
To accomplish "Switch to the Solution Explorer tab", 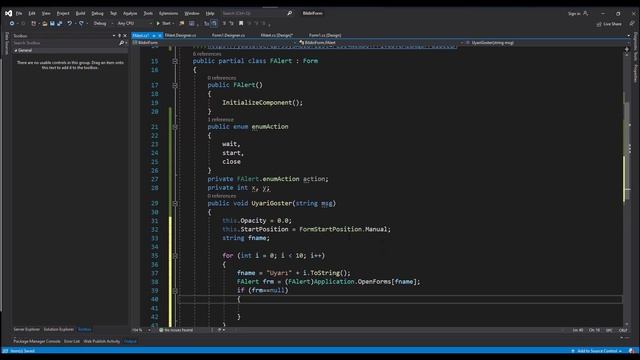I will [x=59, y=329].
